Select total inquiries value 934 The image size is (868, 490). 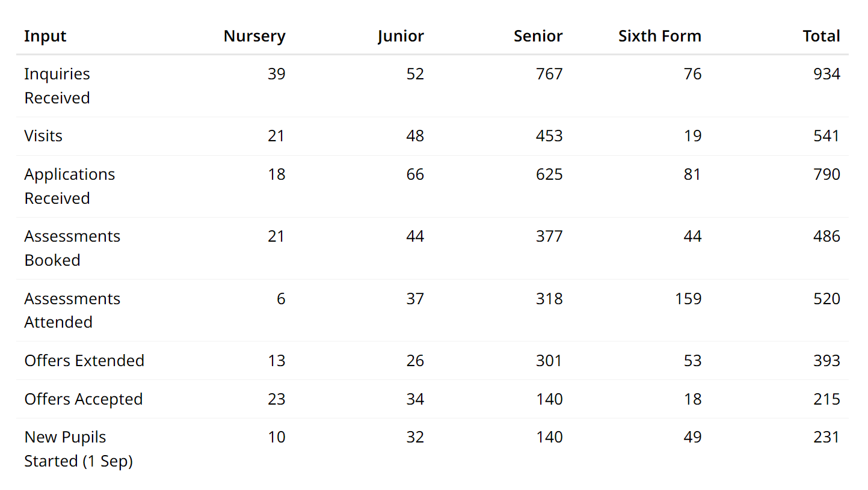coord(826,74)
